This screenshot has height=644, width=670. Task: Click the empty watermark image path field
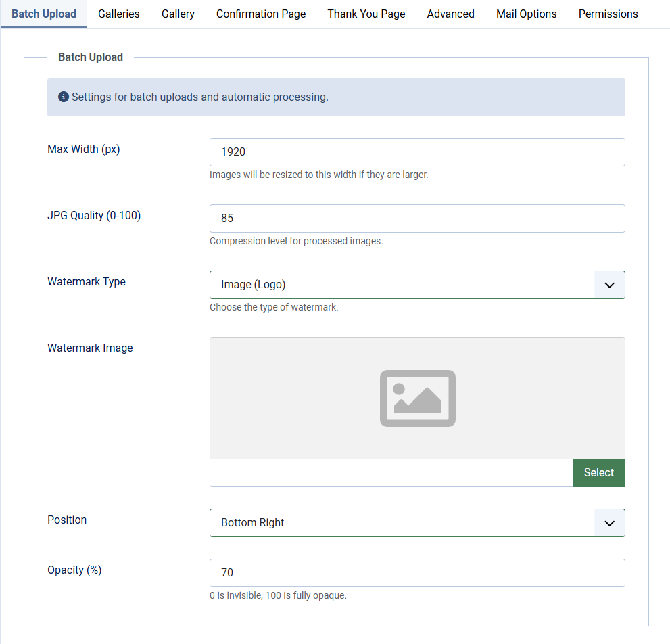coord(391,473)
